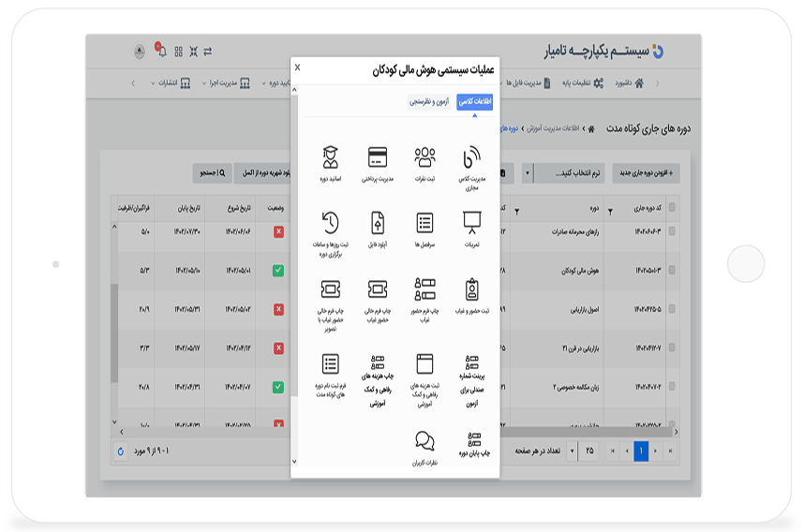Select the اطلاعات کلاسی tab
Screen dimensions: 804x532
coord(474,102)
